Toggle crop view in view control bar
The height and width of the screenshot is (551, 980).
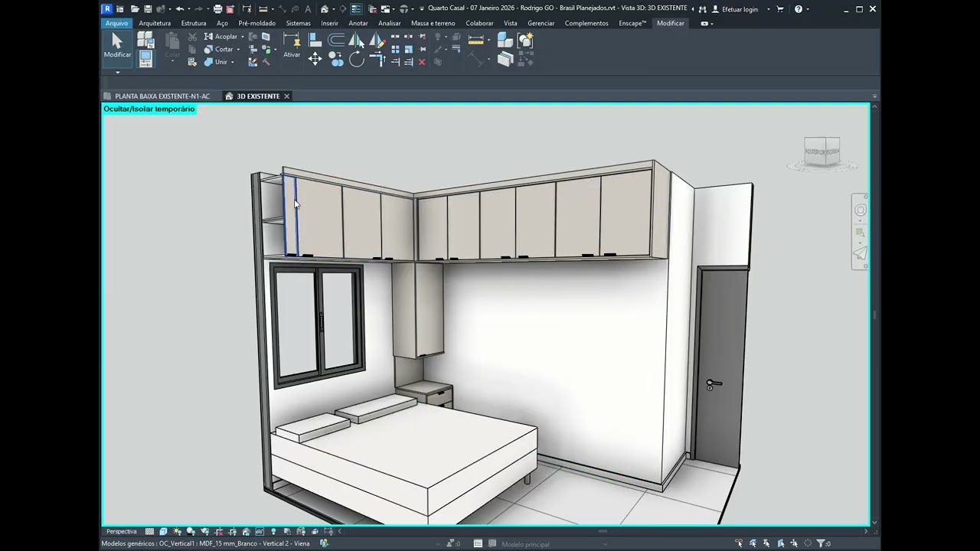[x=220, y=531]
